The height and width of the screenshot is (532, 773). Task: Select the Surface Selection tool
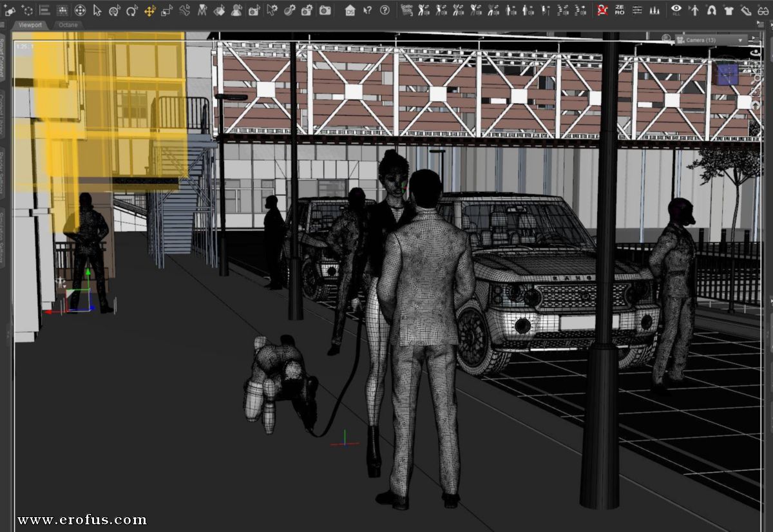(x=219, y=10)
